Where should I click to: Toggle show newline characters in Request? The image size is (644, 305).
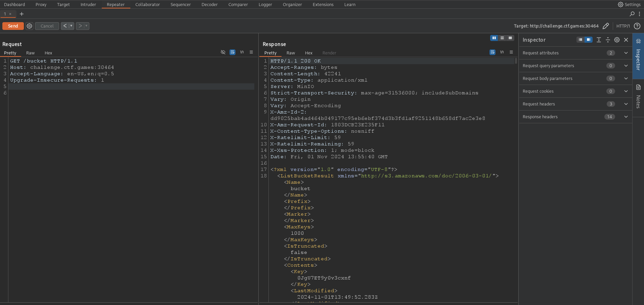click(x=242, y=52)
